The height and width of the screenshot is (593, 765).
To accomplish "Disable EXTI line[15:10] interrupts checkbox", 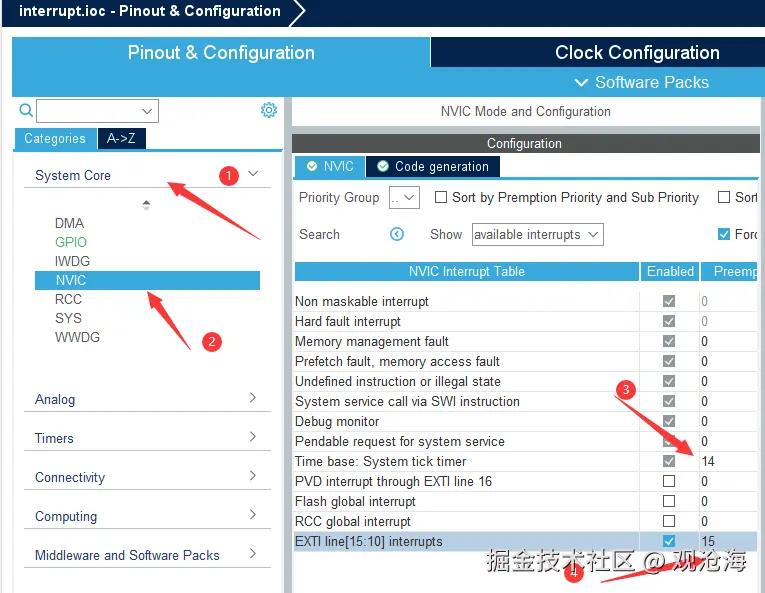I will [x=669, y=541].
